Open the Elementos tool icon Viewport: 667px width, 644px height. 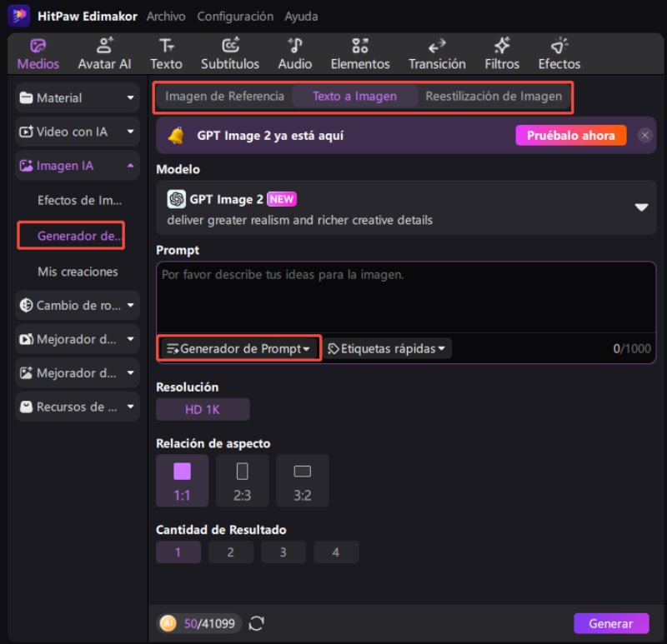(360, 46)
